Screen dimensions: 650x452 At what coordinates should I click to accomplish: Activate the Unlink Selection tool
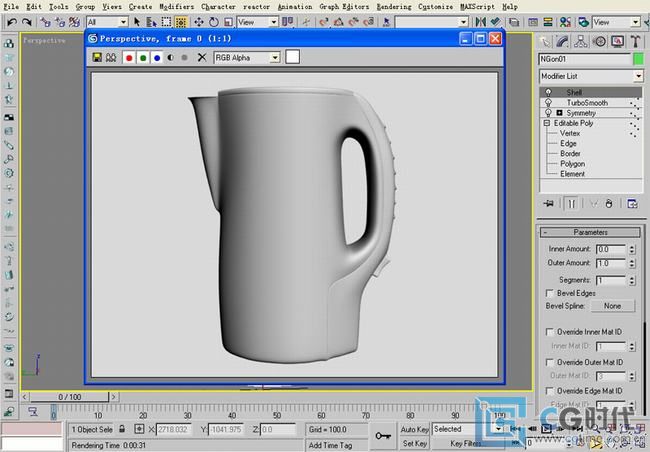point(60,22)
